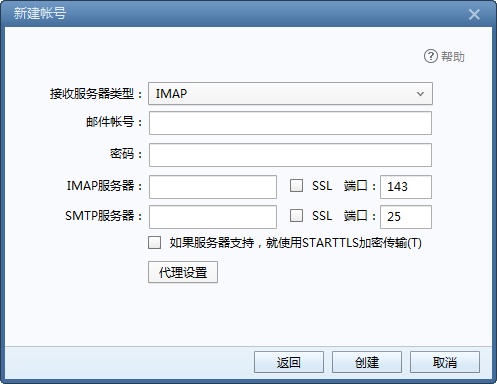Click the STARTTLS option label text
Viewport: 497px width, 384px height.
click(295, 243)
